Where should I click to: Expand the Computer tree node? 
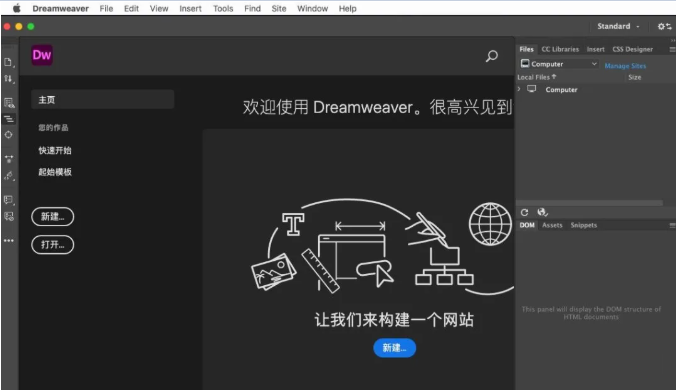[519, 89]
